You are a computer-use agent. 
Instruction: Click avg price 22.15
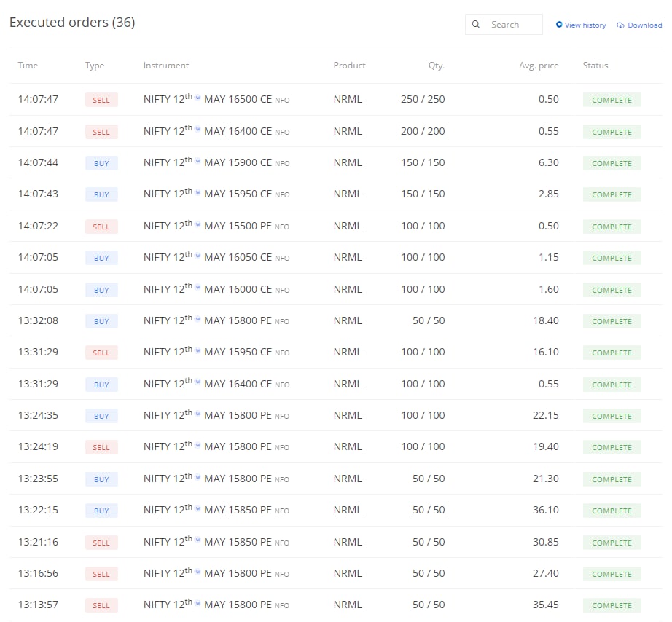[546, 415]
